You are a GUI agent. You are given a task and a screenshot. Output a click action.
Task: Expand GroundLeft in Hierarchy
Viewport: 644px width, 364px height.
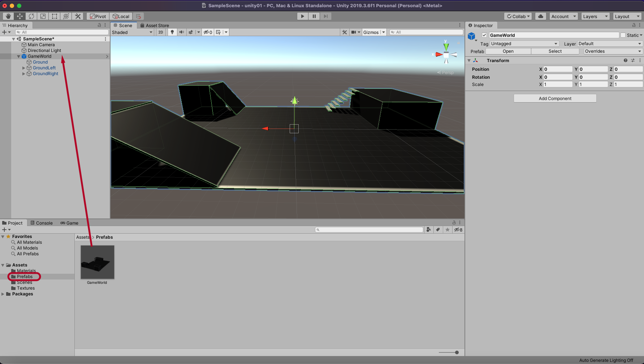(24, 68)
